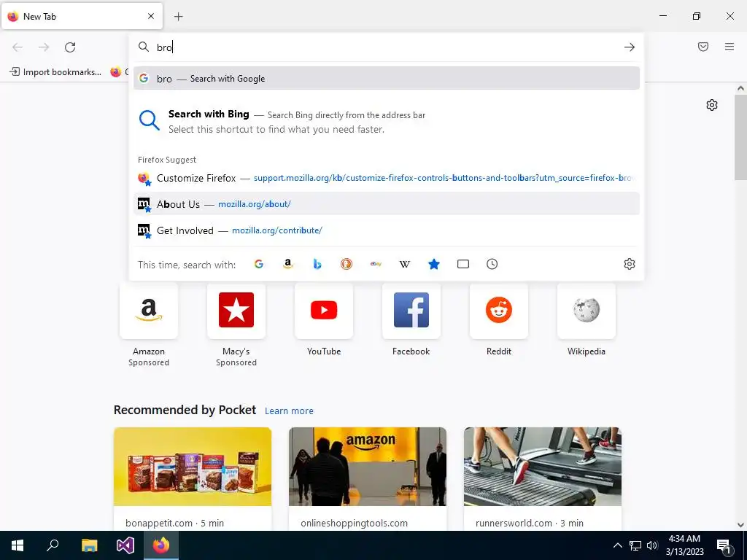This screenshot has width=747, height=560.
Task: Open runnersworld.com Pocket story
Action: point(543,479)
